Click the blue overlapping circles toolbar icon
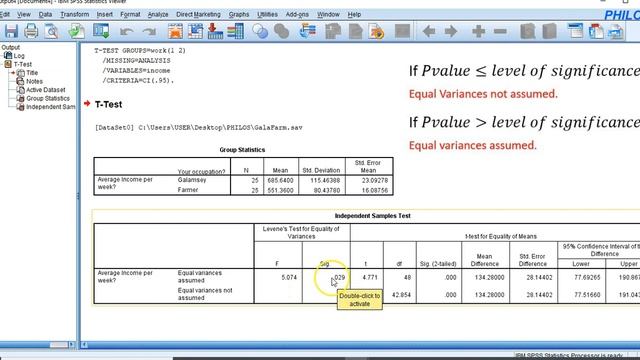The image size is (640, 360). 260,31
